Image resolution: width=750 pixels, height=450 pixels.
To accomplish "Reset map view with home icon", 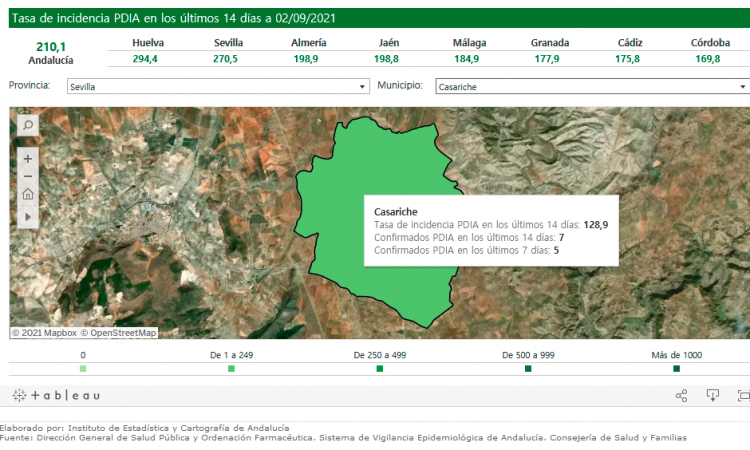I will coord(27,195).
